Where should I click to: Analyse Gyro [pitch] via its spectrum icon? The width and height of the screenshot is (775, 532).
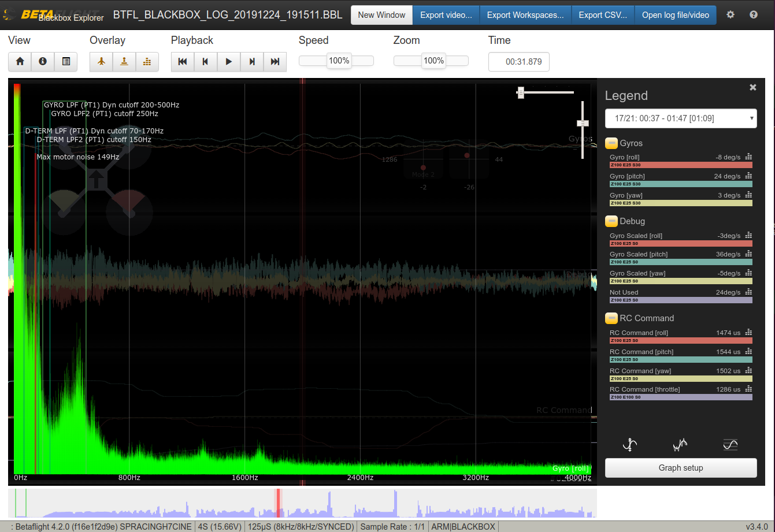(x=749, y=176)
